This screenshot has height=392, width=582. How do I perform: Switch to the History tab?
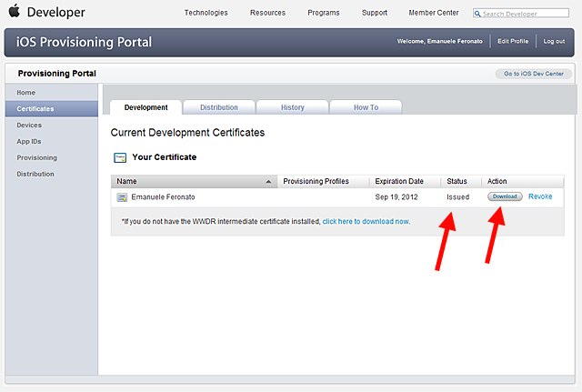pyautogui.click(x=292, y=107)
